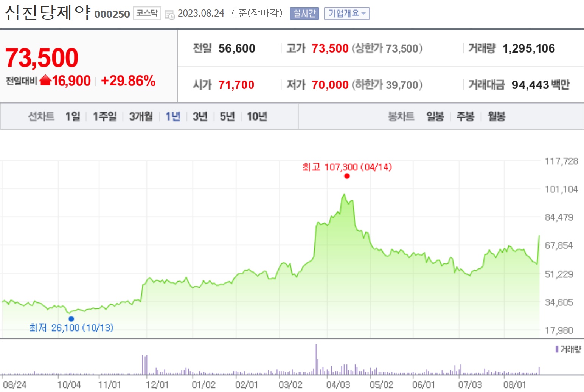
Task: Select the 1주일 line chart range
Action: point(105,116)
